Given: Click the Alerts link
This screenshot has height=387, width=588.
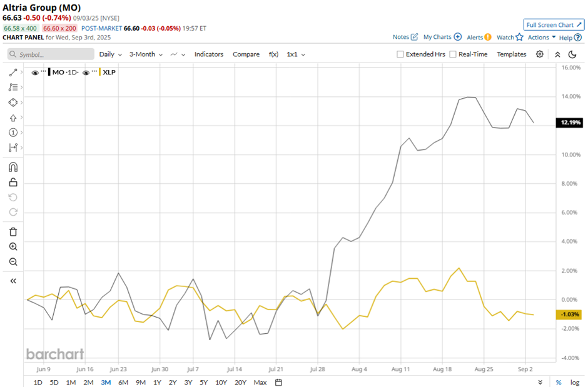Looking at the screenshot, I should pyautogui.click(x=474, y=37).
